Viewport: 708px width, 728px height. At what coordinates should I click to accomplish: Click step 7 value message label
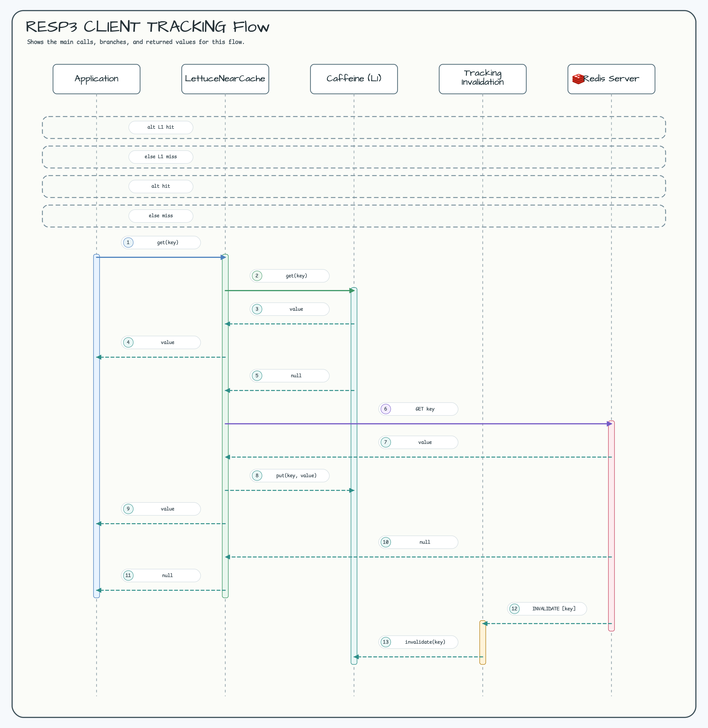[x=418, y=442]
